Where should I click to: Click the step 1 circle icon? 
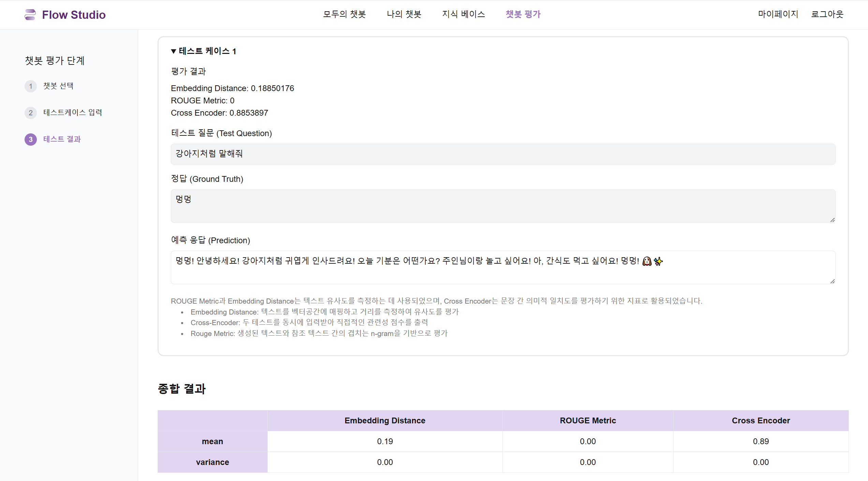point(31,86)
